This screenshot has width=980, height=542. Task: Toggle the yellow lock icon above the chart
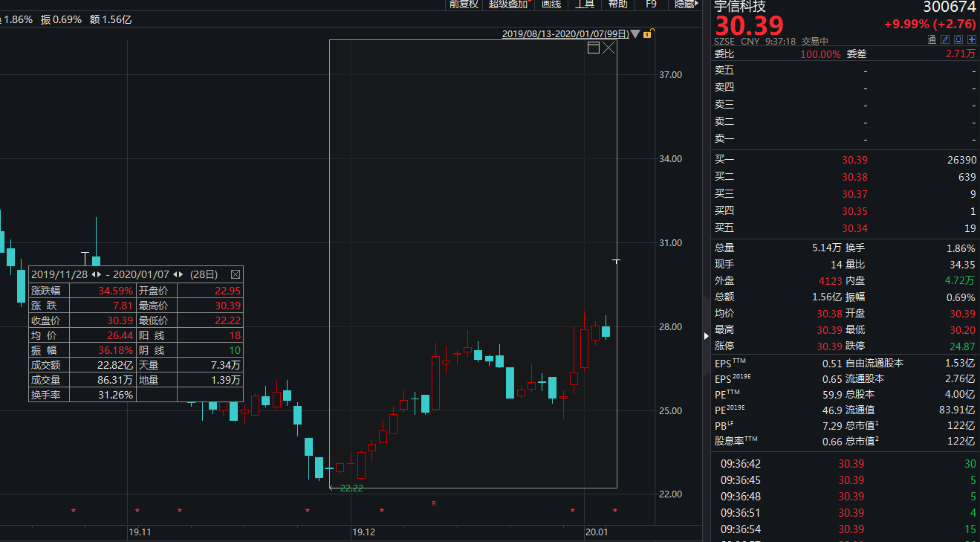click(647, 34)
